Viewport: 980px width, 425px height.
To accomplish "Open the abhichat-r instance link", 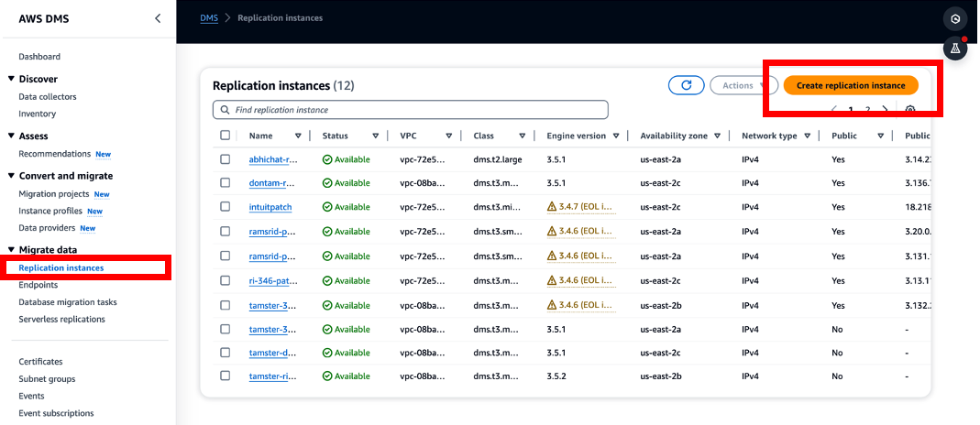I will (273, 159).
